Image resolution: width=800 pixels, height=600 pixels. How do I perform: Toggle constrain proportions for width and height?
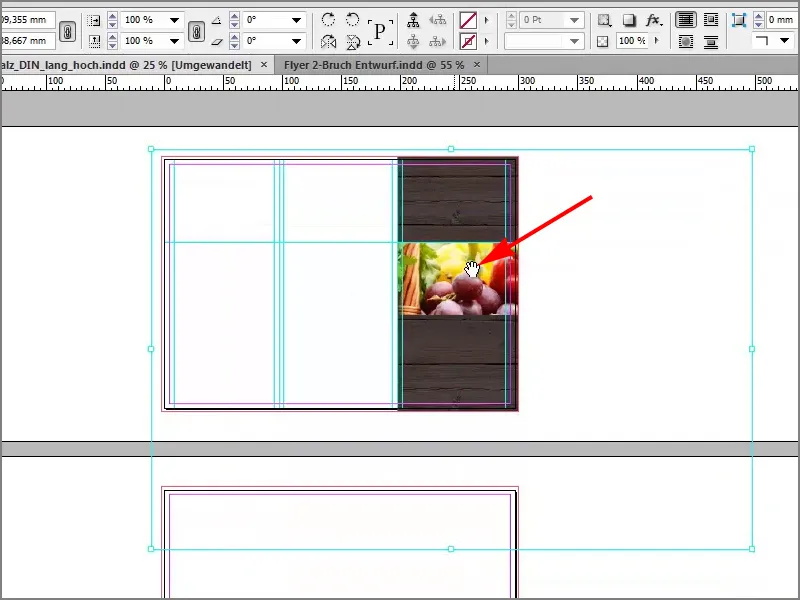tap(67, 31)
